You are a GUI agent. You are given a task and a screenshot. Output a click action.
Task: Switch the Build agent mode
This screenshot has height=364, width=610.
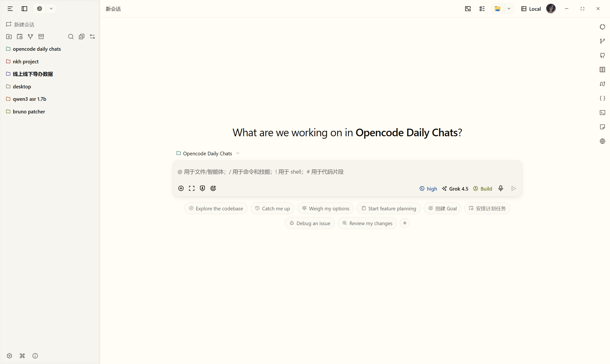click(x=483, y=188)
